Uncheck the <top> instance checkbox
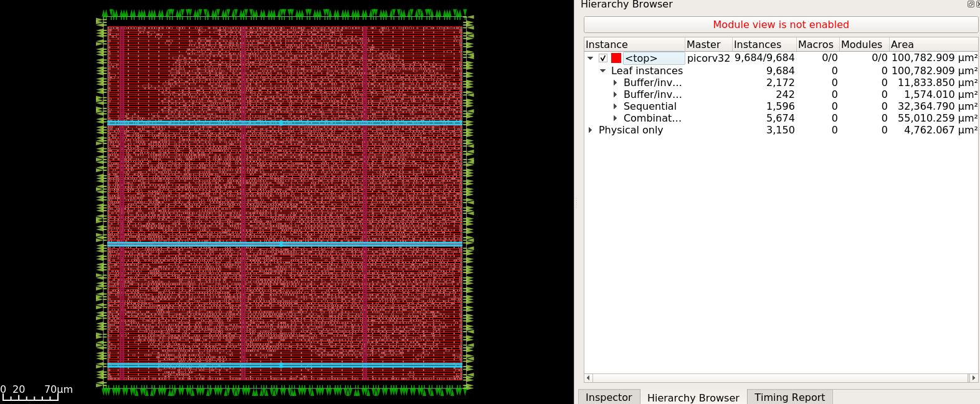 (603, 58)
